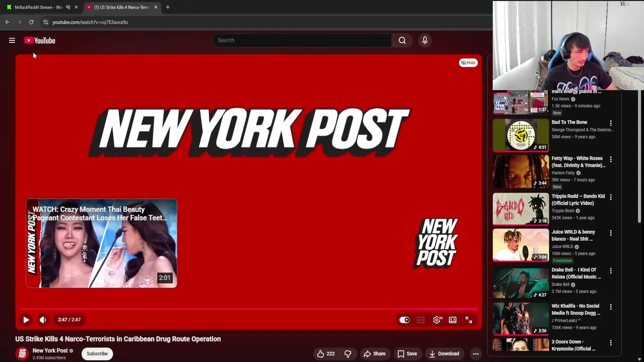Open Wiz Khalifa No Social Media thumbnail
This screenshot has width=644, height=362.
click(x=521, y=319)
